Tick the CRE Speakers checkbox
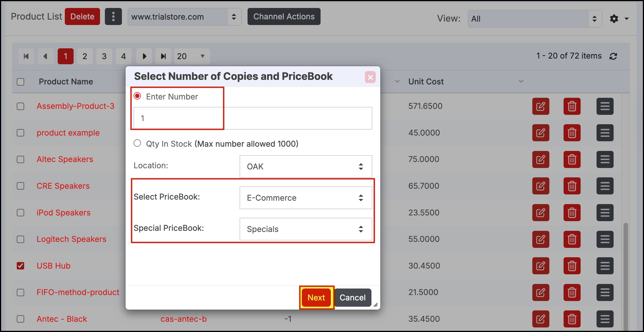This screenshot has height=332, width=644. [20, 186]
